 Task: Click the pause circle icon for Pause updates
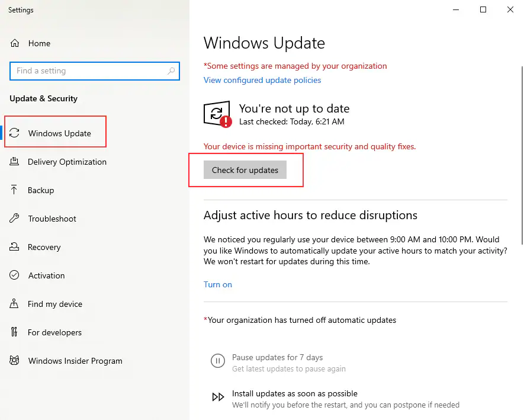[x=217, y=361]
